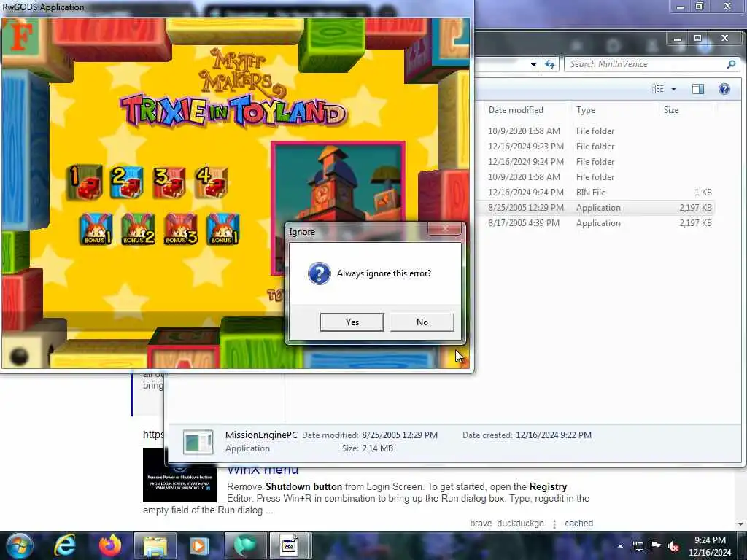The height and width of the screenshot is (560, 747).
Task: Select level 2 toy truck block
Action: coord(126,182)
